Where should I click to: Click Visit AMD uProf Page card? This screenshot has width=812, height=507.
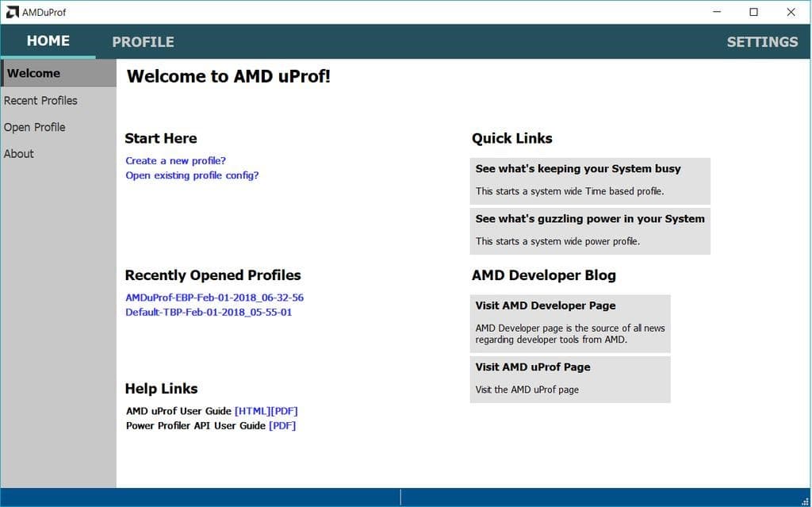[570, 379]
